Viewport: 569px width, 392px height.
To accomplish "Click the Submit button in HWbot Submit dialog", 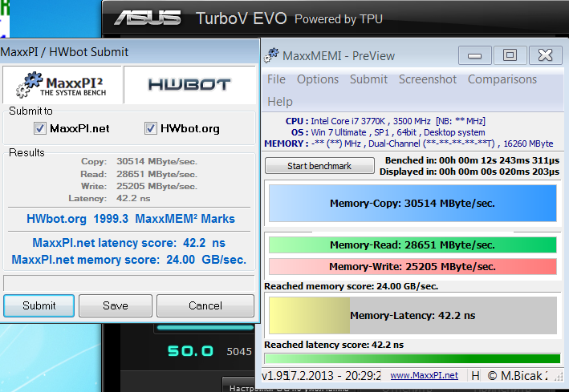I will tap(39, 305).
